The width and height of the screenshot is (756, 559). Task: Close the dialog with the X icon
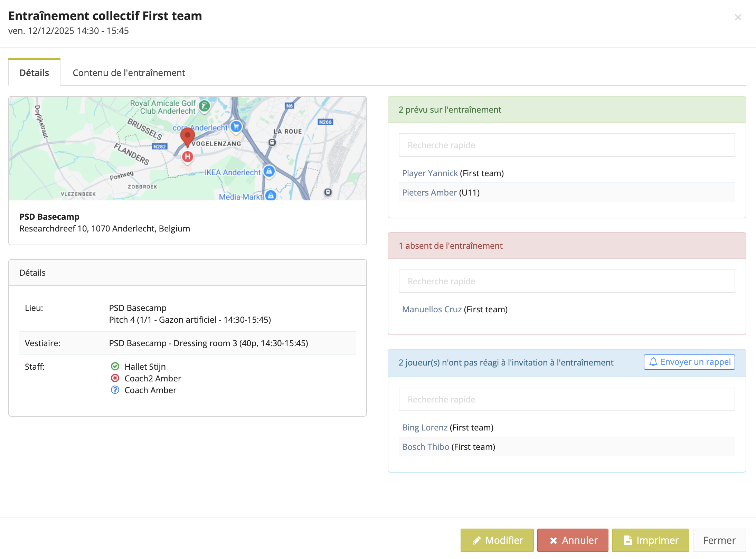[x=738, y=17]
